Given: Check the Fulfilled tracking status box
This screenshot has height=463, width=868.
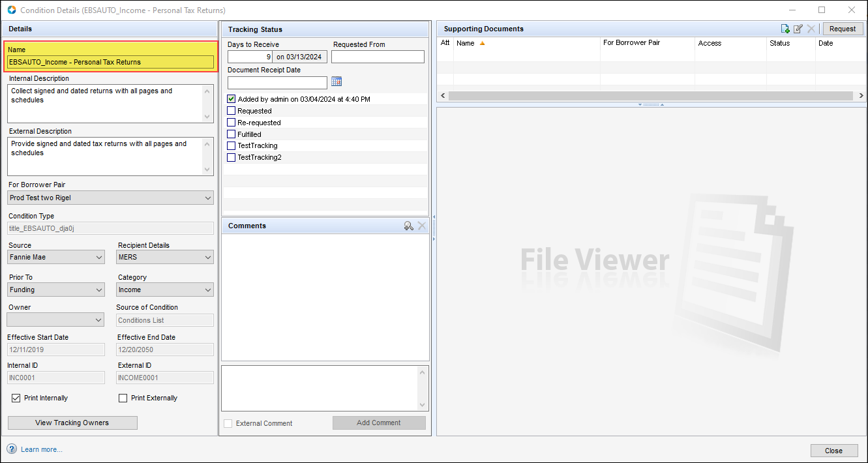Looking at the screenshot, I should pos(232,134).
